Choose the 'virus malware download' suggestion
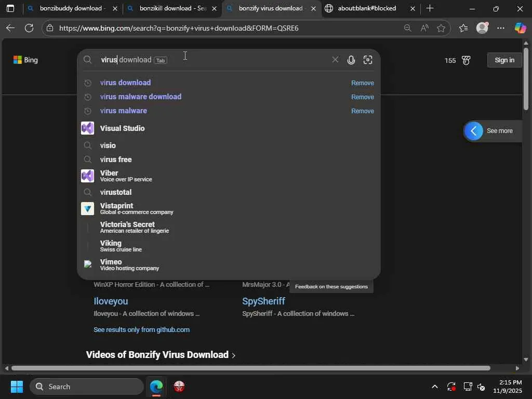Viewport: 532px width, 399px height. (x=141, y=97)
